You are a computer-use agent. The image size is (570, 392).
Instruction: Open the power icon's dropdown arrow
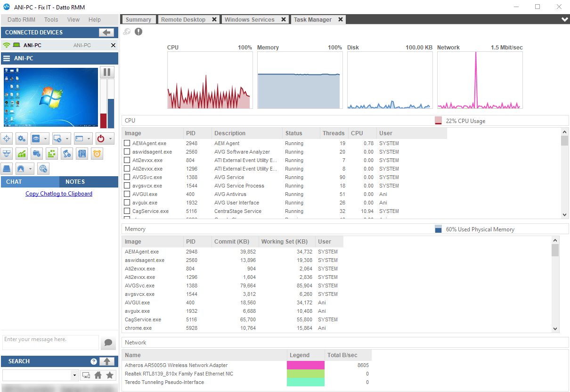click(110, 138)
